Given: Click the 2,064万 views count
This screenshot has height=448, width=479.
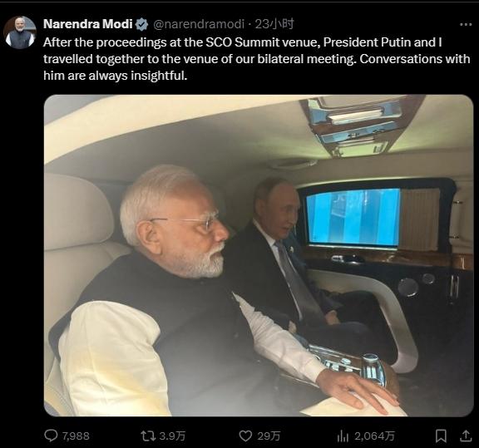Looking at the screenshot, I should tap(374, 436).
